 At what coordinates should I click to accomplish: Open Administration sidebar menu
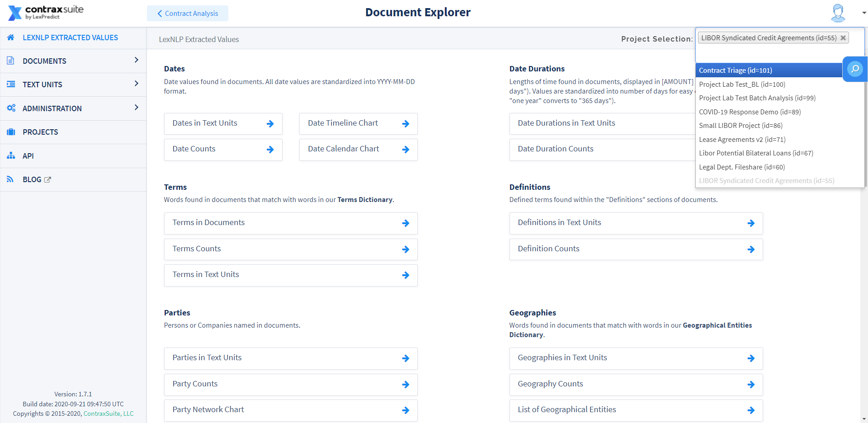click(x=73, y=108)
